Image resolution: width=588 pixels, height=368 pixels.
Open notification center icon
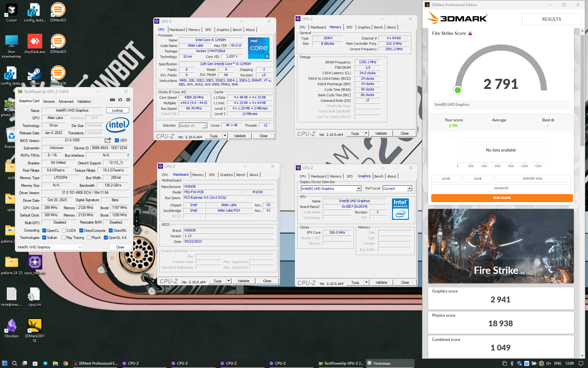[x=581, y=363]
